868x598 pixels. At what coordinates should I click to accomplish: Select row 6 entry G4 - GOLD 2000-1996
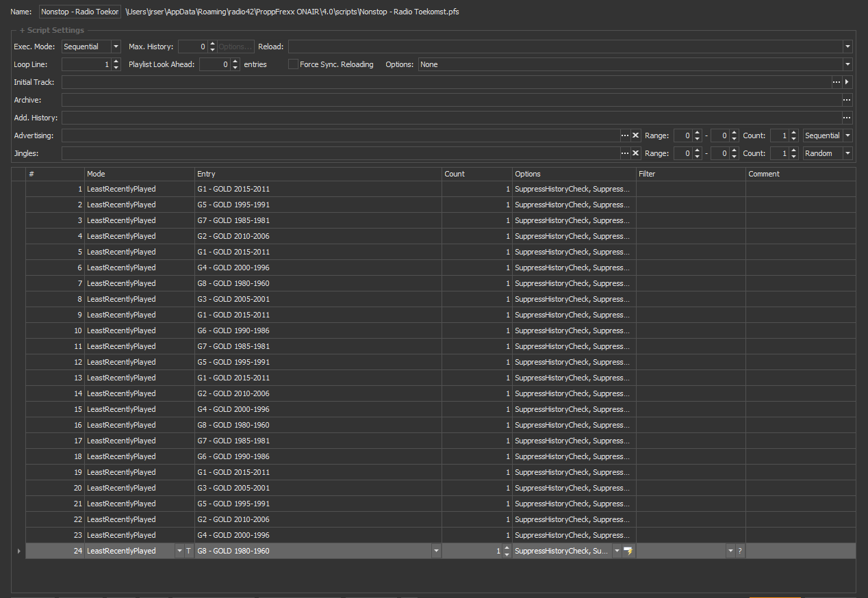[318, 268]
